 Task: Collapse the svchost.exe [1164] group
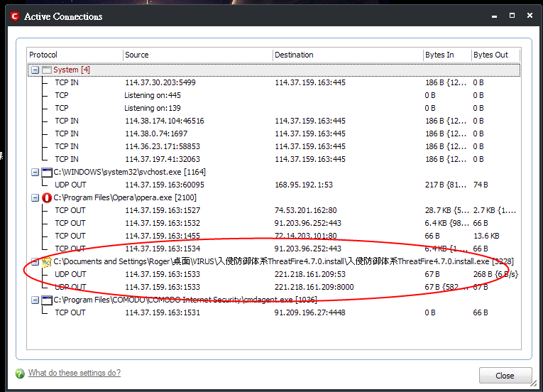[x=35, y=173]
